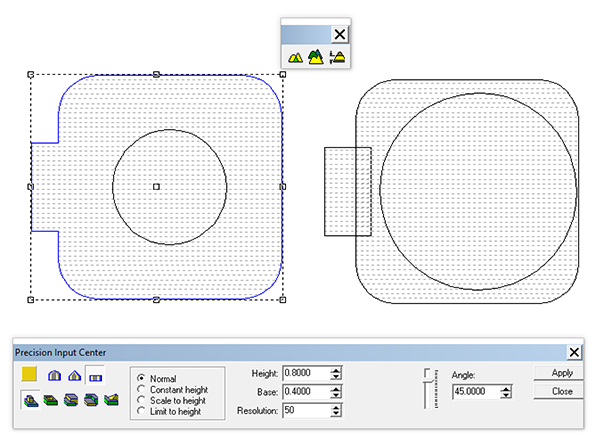Click the vertical angle slider handle
600x443 pixels.
427,374
